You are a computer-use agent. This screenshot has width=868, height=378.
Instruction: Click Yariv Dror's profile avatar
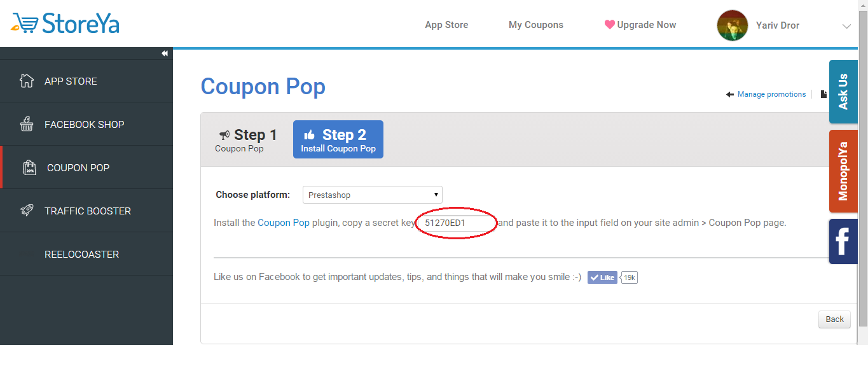(732, 25)
